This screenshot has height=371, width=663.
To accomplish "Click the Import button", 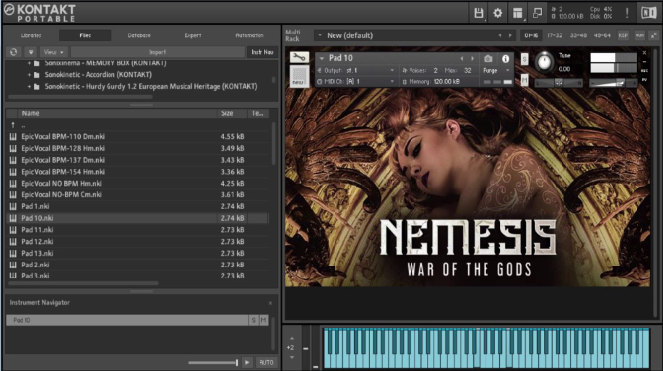I will (157, 52).
